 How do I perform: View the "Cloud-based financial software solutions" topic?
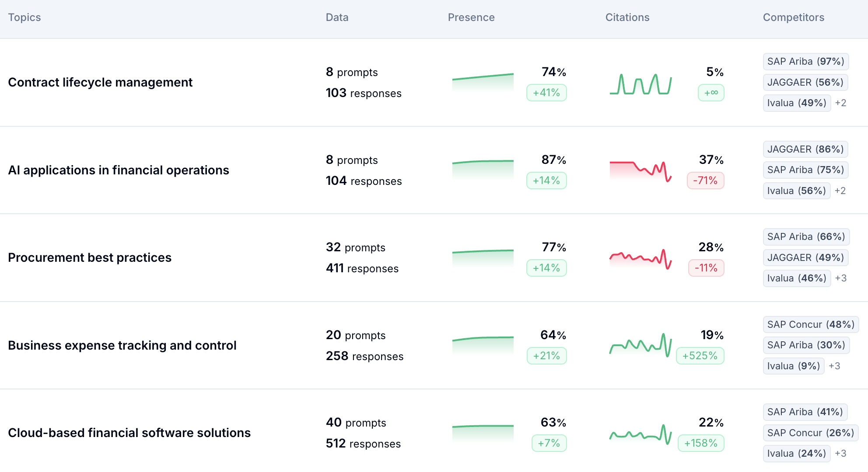point(129,433)
